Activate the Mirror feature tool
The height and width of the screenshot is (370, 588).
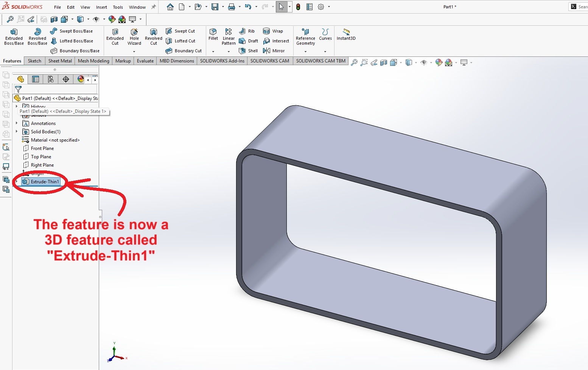[274, 51]
